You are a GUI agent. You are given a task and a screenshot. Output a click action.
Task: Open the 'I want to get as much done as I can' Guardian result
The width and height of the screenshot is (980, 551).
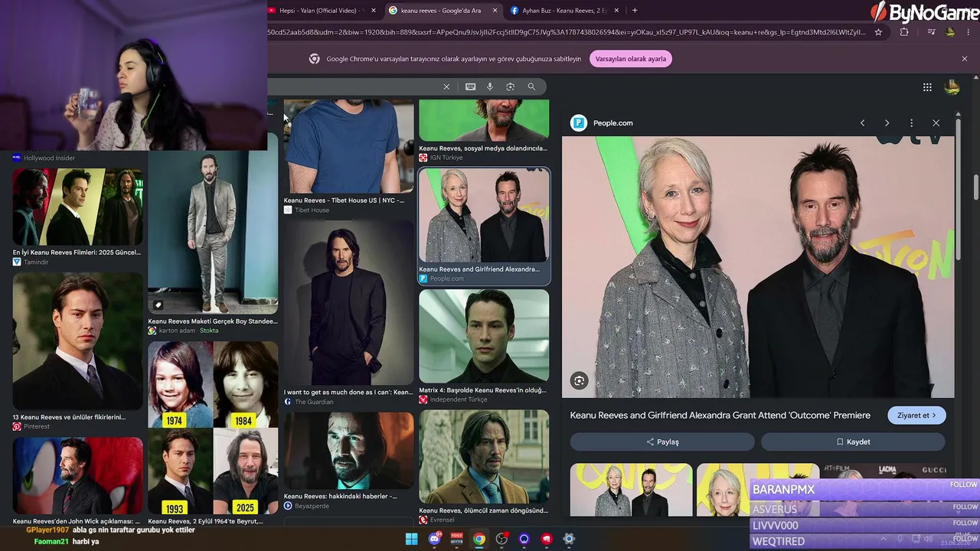click(x=349, y=303)
